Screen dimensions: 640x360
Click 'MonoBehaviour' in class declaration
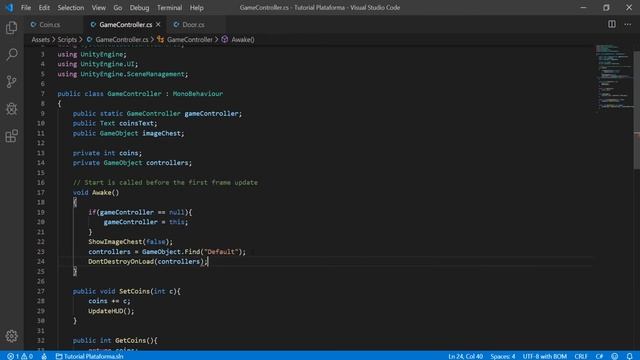coord(198,93)
